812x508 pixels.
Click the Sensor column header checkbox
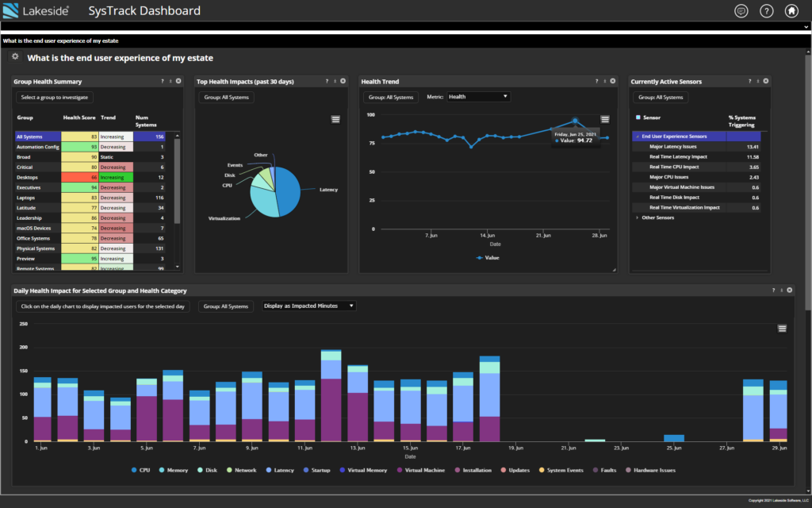pyautogui.click(x=638, y=117)
